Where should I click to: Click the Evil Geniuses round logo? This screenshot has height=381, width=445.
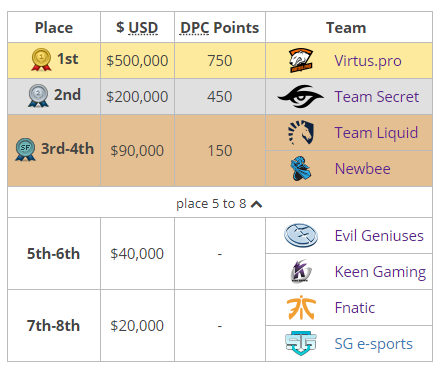[301, 235]
